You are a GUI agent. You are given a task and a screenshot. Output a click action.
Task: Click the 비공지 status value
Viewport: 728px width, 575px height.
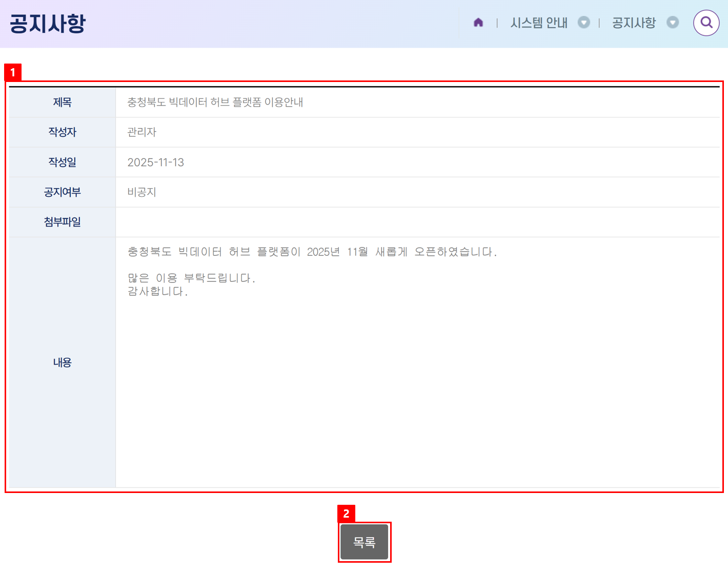point(141,192)
